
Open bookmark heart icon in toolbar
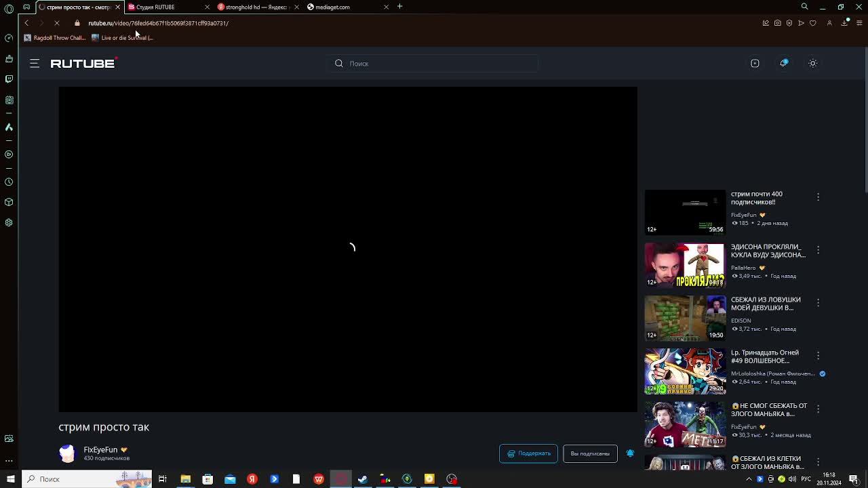click(x=813, y=23)
